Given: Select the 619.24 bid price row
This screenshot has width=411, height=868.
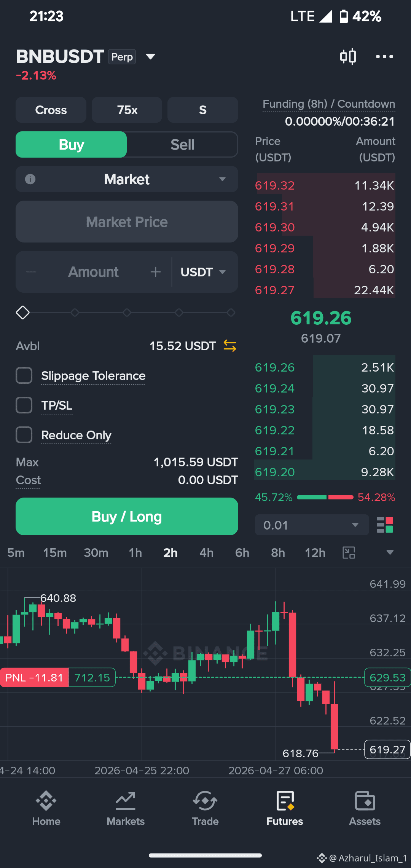Looking at the screenshot, I should [x=325, y=388].
